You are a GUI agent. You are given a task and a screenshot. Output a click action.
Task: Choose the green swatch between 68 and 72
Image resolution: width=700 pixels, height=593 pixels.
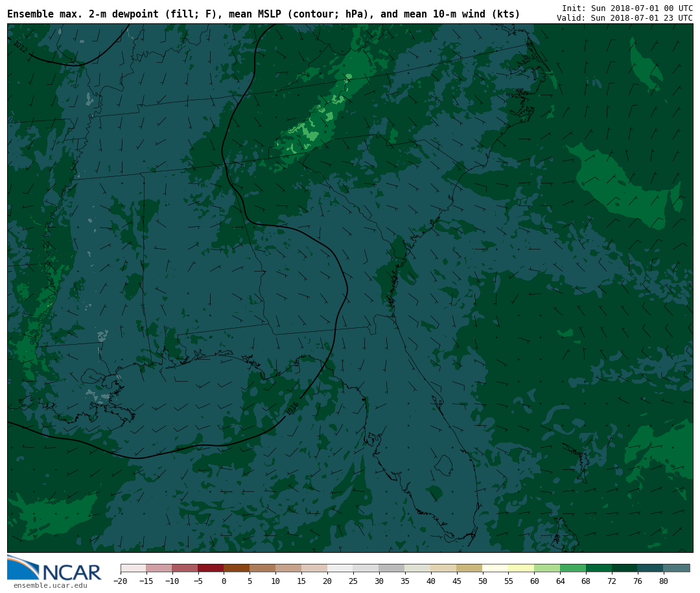point(599,568)
